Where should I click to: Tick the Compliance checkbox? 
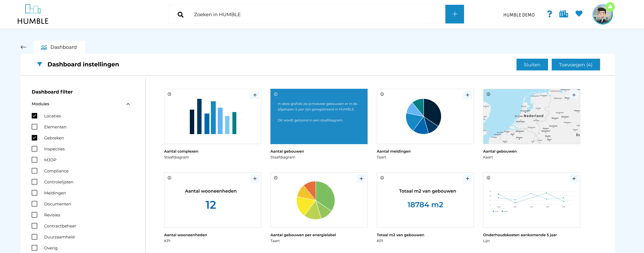[x=34, y=171]
